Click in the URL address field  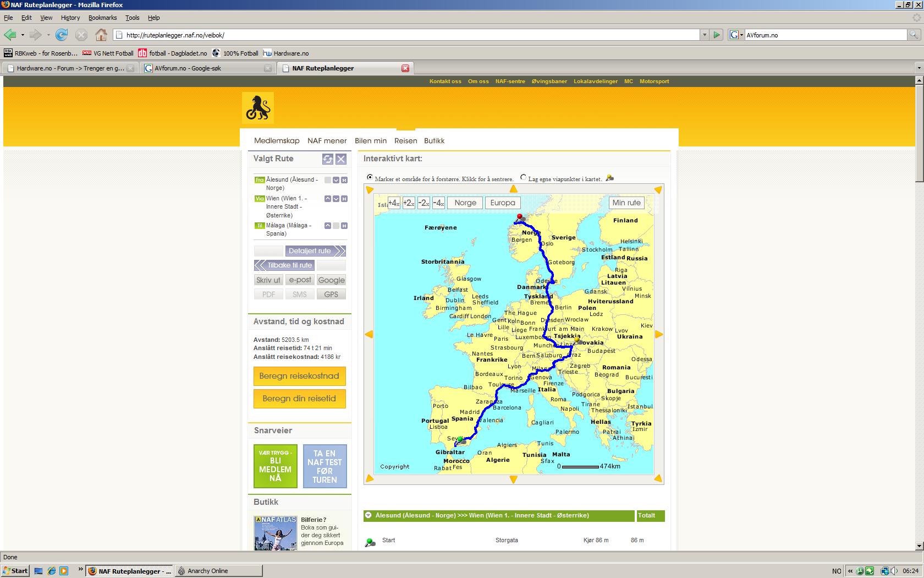point(407,35)
